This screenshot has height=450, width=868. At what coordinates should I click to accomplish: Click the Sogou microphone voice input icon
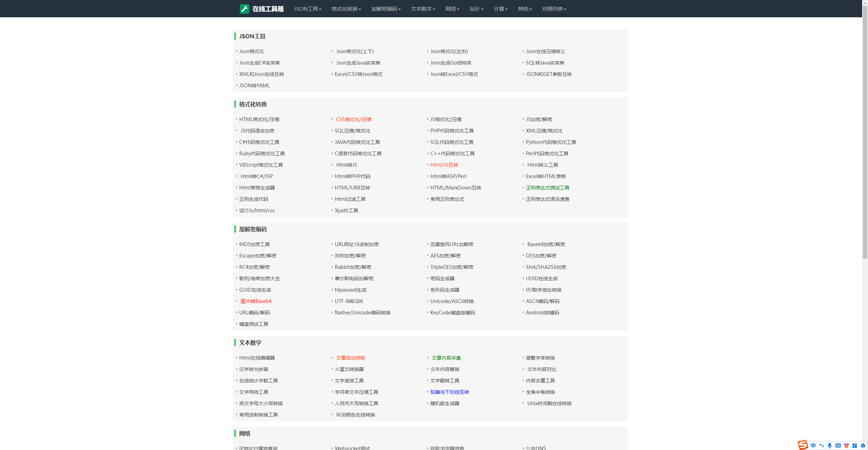point(830,446)
